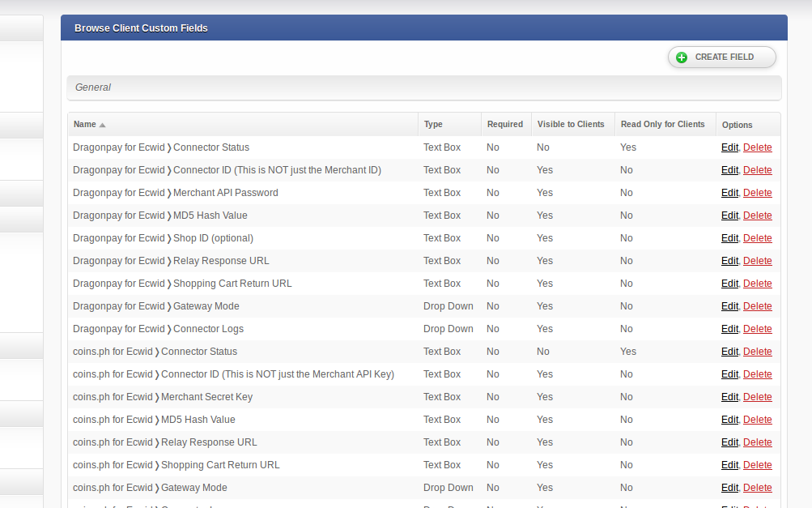Click the Options column header
Image resolution: width=812 pixels, height=508 pixels.
[x=737, y=125]
